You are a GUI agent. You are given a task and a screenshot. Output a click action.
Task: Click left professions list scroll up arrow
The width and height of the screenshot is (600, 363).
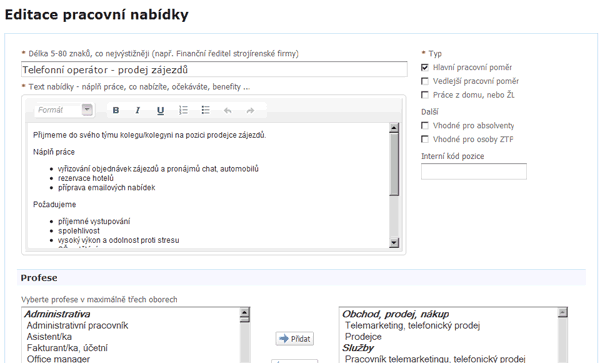[x=245, y=313]
